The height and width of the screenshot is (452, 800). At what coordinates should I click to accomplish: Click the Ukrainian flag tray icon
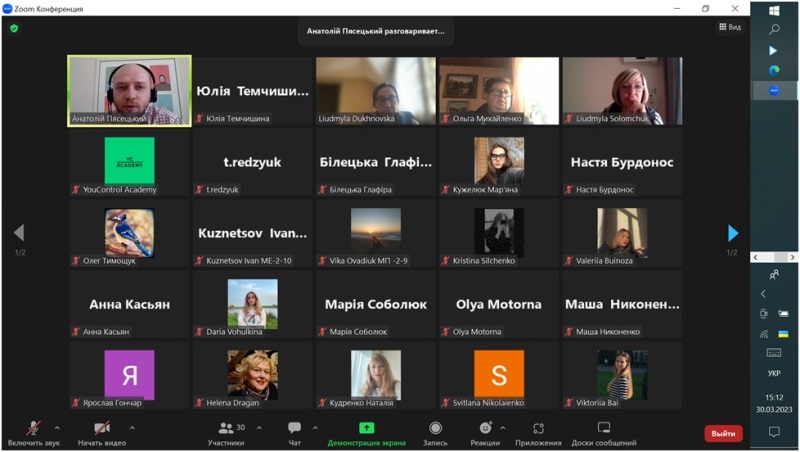coord(784,334)
